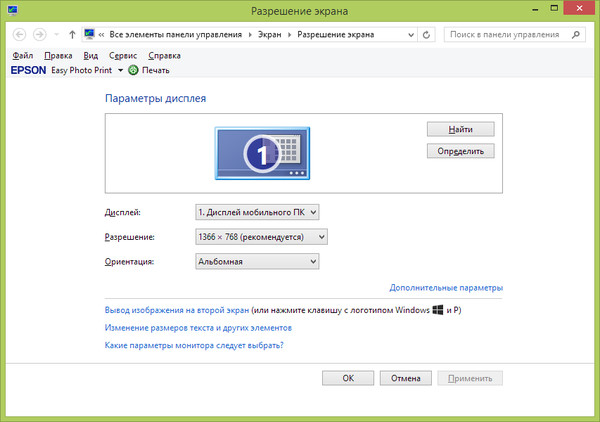Image resolution: width=600 pixels, height=422 pixels.
Task: Open the Файл menu
Action: point(23,56)
